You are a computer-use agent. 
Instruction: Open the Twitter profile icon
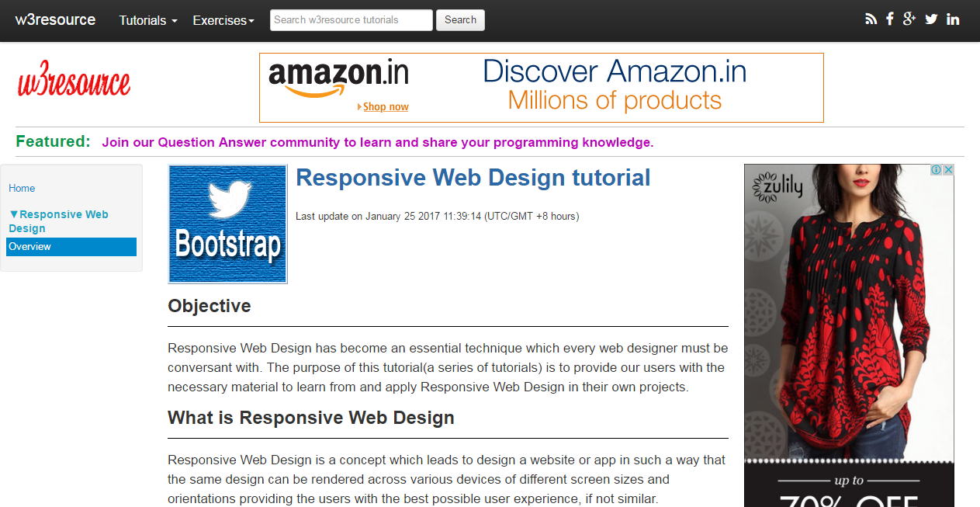(x=932, y=19)
